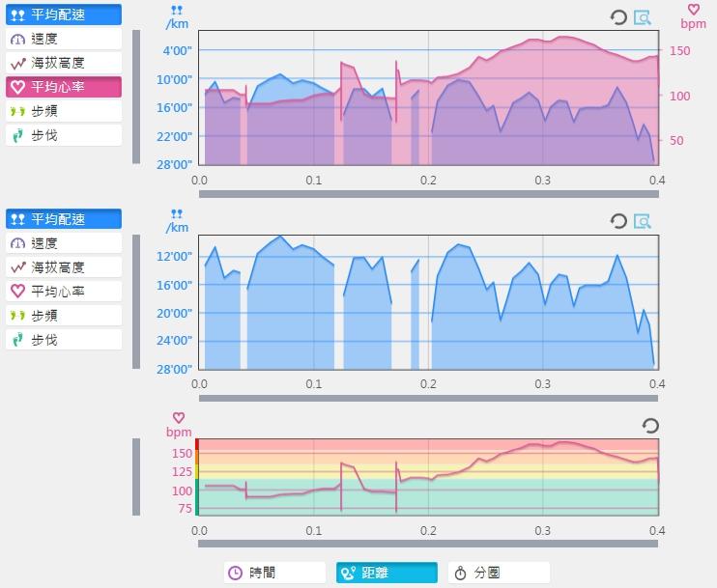Toggle 步頻 in the first chart's metric list
The width and height of the screenshot is (717, 588).
[x=64, y=111]
